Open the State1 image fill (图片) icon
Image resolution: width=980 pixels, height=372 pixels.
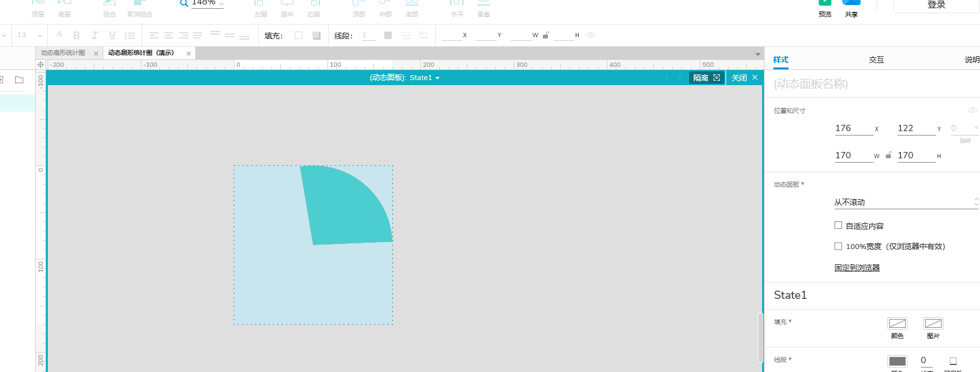[x=933, y=323]
